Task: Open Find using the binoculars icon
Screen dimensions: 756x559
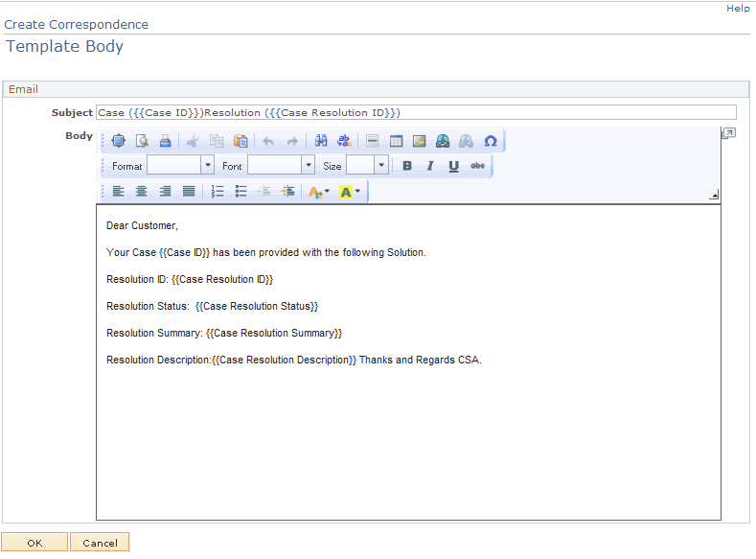Action: point(321,141)
